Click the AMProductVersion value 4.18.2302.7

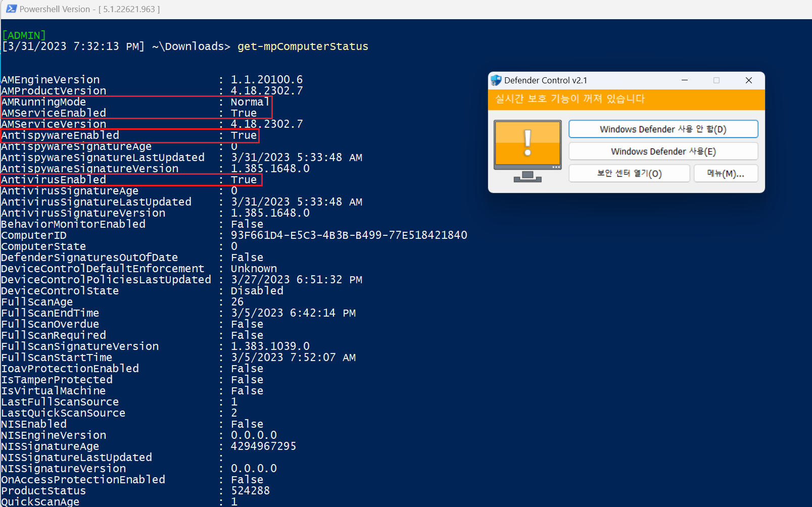pyautogui.click(x=267, y=91)
